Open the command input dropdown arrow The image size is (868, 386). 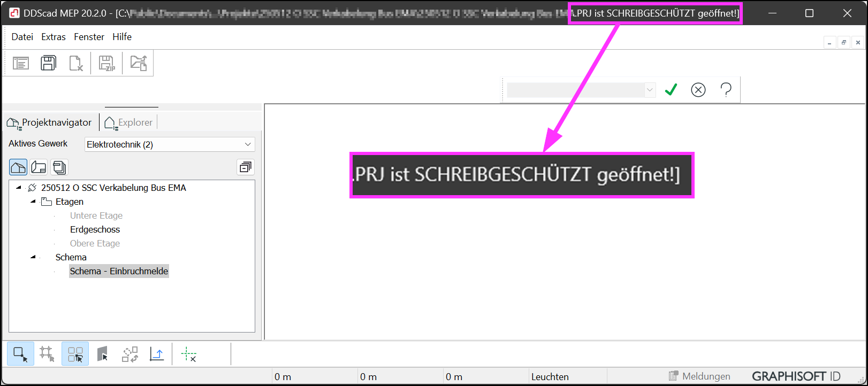650,90
